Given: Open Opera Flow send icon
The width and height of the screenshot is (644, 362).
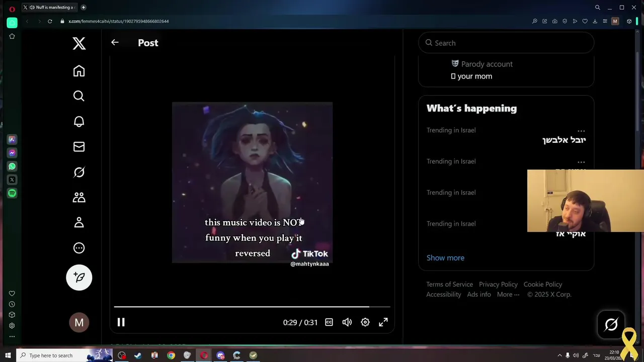Looking at the screenshot, I should pos(575,21).
